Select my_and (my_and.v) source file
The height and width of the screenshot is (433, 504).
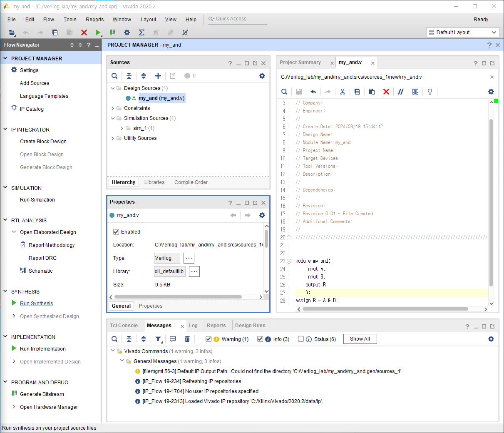pos(161,98)
